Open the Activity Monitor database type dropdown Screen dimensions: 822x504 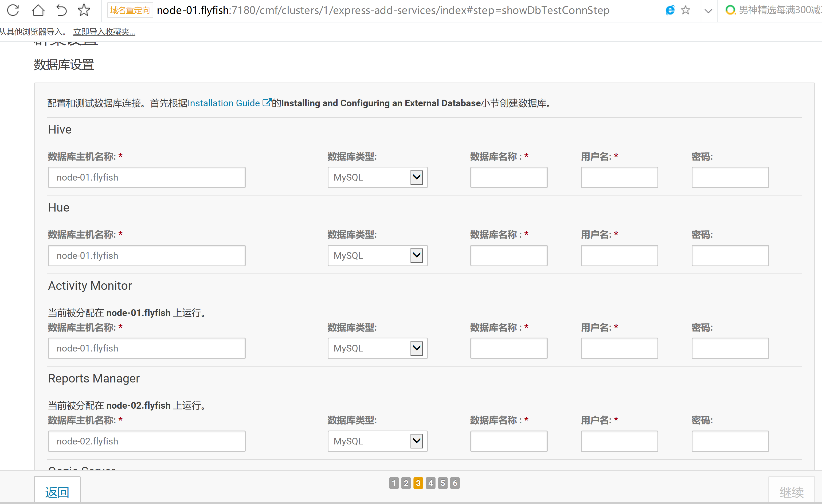[416, 348]
